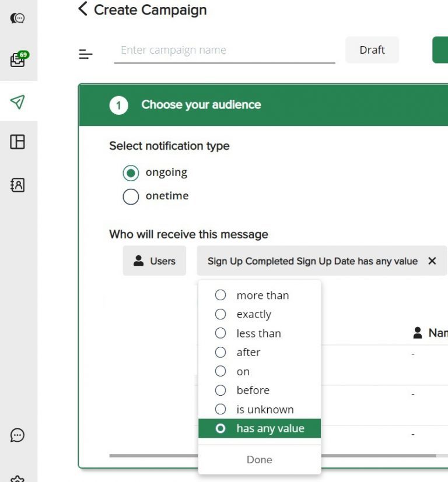Open the conversations chat icon in sidebar
The width and height of the screenshot is (448, 482).
coord(18,18)
